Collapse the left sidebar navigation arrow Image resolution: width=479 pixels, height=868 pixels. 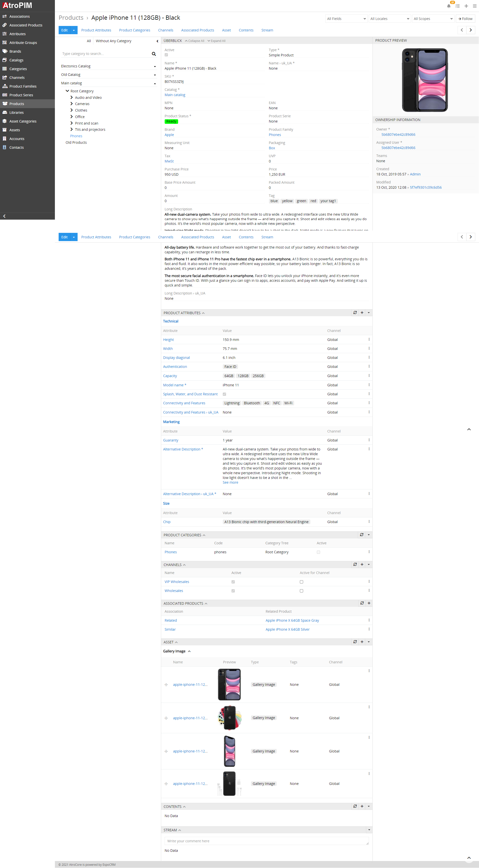[x=4, y=216]
